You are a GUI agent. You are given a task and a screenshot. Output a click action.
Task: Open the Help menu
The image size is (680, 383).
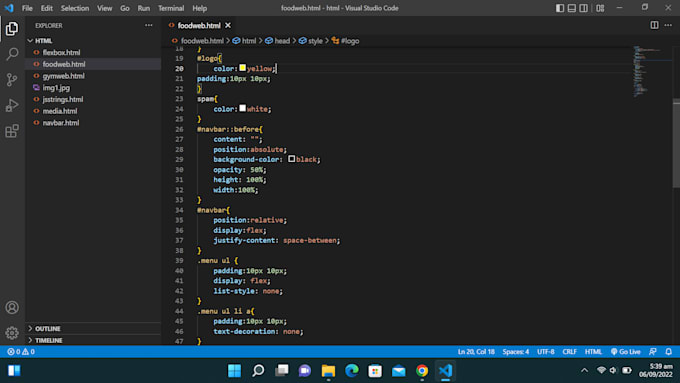pos(199,8)
